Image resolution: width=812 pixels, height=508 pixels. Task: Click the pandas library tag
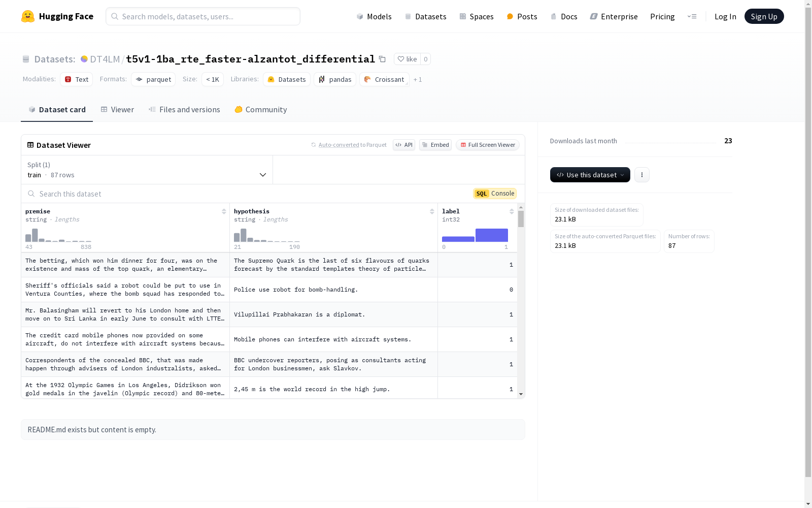point(335,79)
